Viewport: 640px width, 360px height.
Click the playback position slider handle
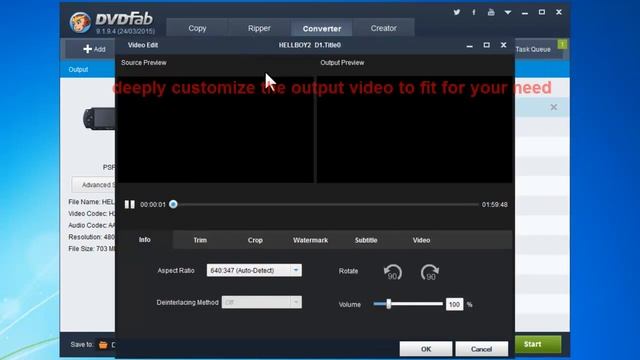(x=173, y=204)
